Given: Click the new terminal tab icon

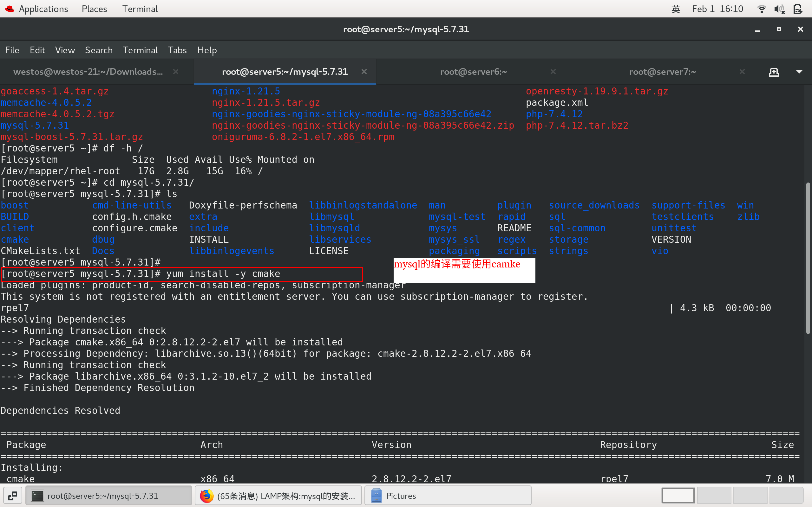Looking at the screenshot, I should (x=774, y=72).
